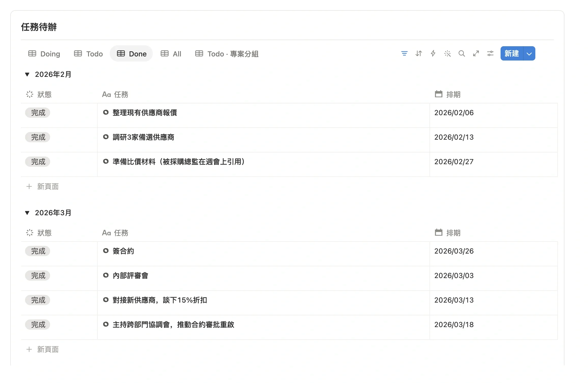This screenshot has height=383, width=588.
Task: Open task 調研3家備選供應商
Action: (x=143, y=137)
